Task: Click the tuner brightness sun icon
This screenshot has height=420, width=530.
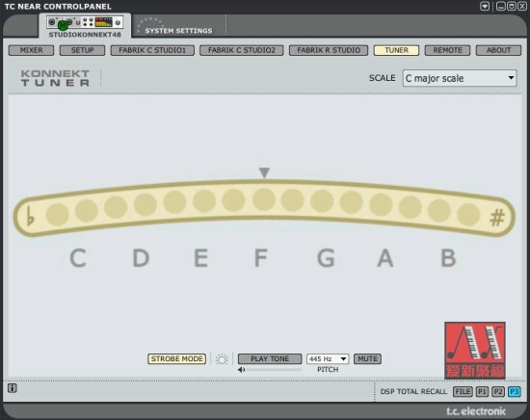Action: pyautogui.click(x=222, y=359)
